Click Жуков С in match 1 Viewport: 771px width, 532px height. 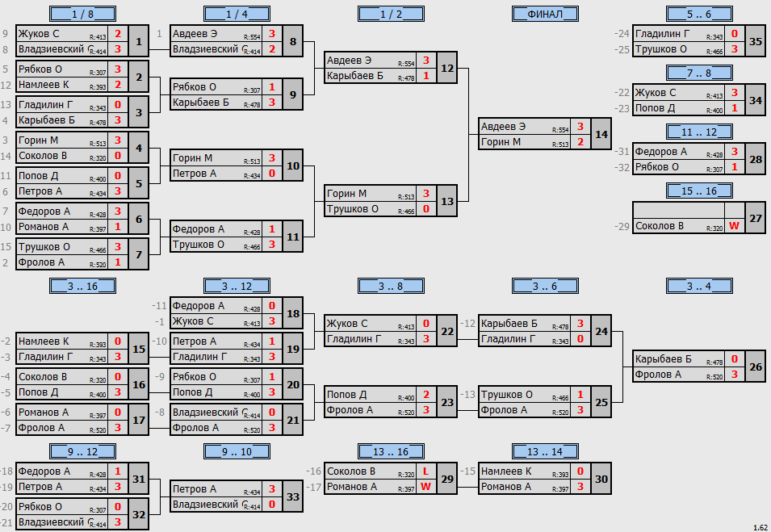[x=39, y=34]
